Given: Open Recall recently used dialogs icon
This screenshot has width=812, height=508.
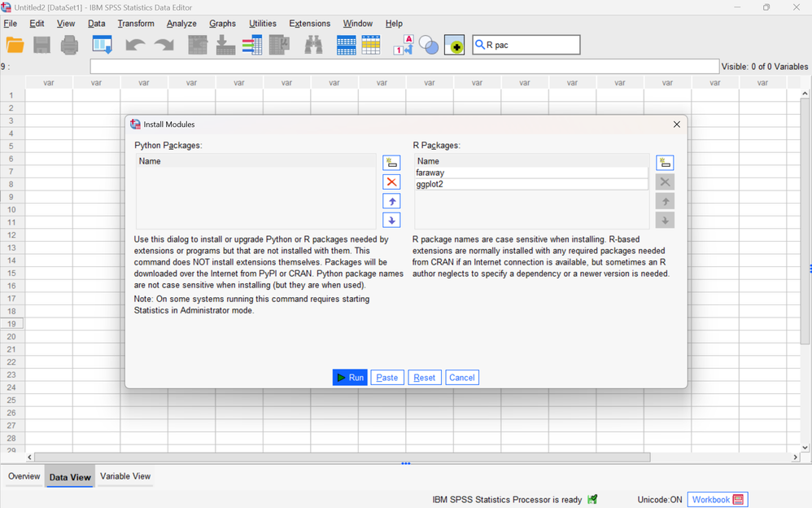Looking at the screenshot, I should (x=102, y=45).
